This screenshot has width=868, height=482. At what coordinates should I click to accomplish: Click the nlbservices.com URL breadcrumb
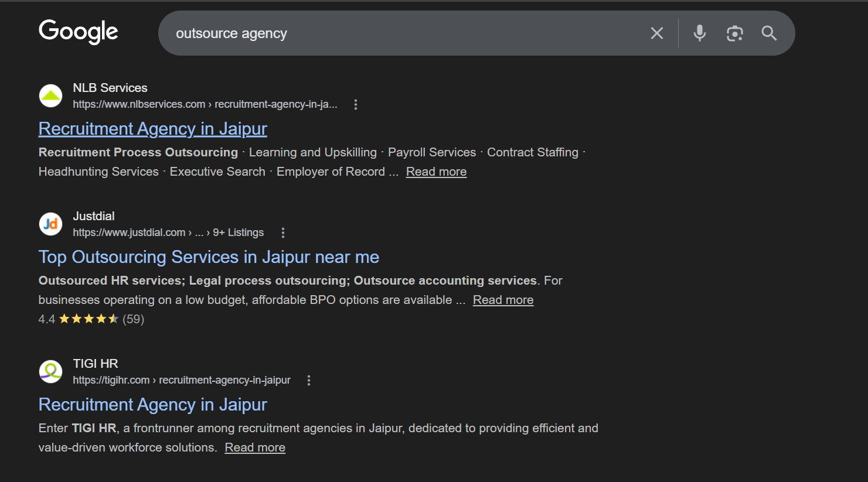tap(205, 104)
